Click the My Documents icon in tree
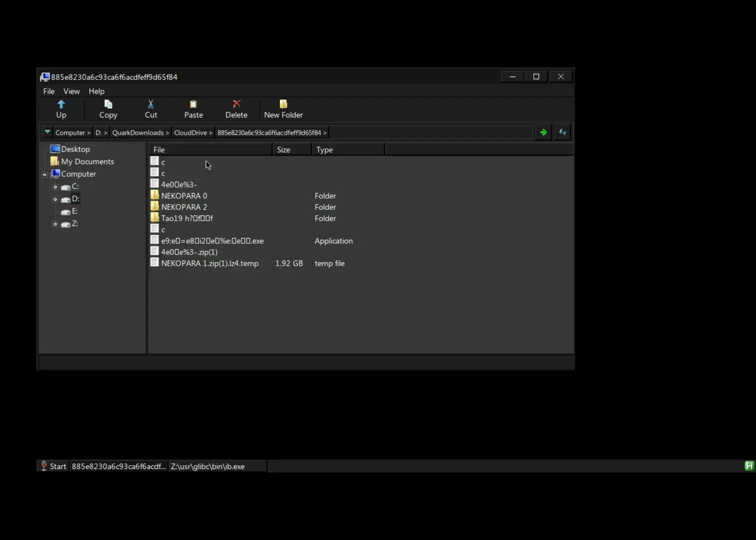Image resolution: width=756 pixels, height=540 pixels. (x=55, y=161)
